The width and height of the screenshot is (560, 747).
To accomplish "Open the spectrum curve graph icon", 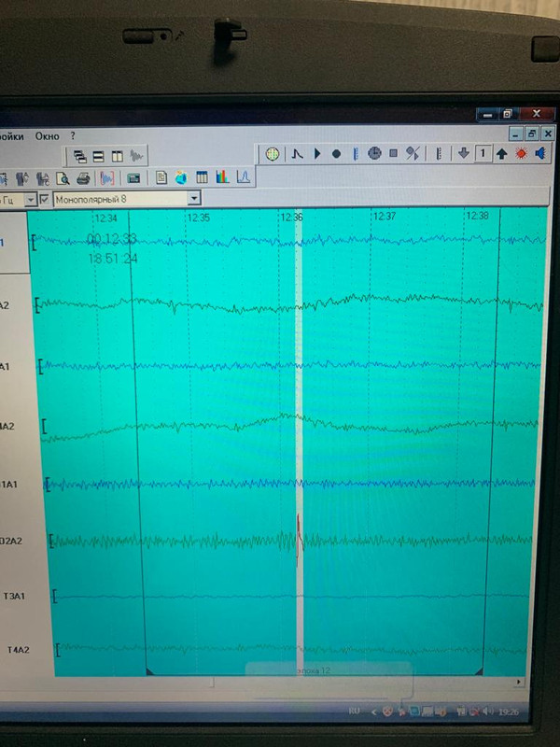I will (x=244, y=177).
